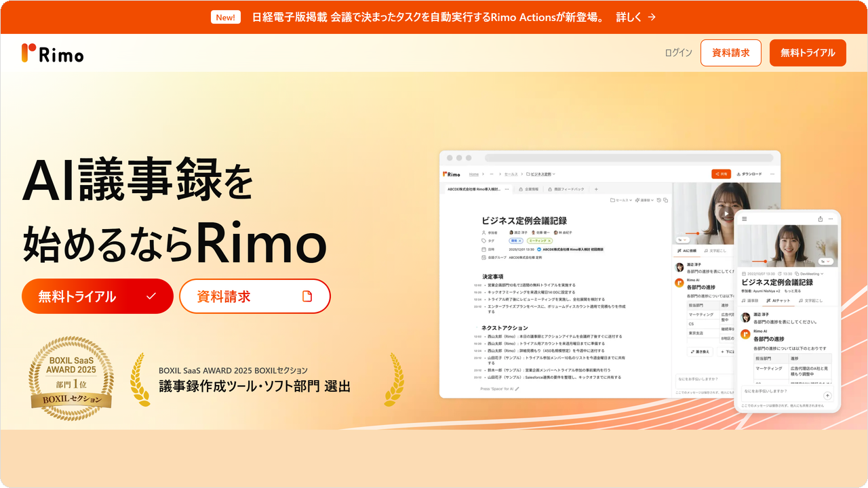Open the ABCDE tab's ellipsis menu
Image resolution: width=868 pixels, height=488 pixels.
[x=507, y=189]
